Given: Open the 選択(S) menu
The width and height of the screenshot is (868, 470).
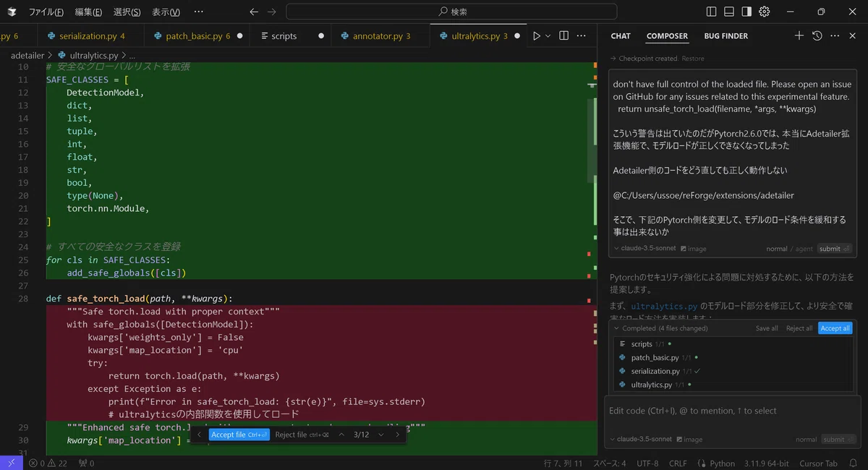Looking at the screenshot, I should (127, 12).
